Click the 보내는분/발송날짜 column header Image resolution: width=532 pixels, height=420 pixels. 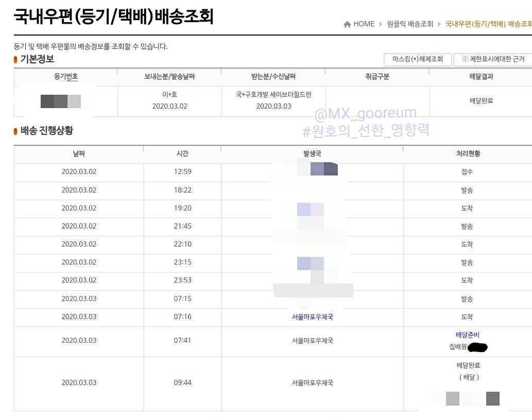(169, 77)
